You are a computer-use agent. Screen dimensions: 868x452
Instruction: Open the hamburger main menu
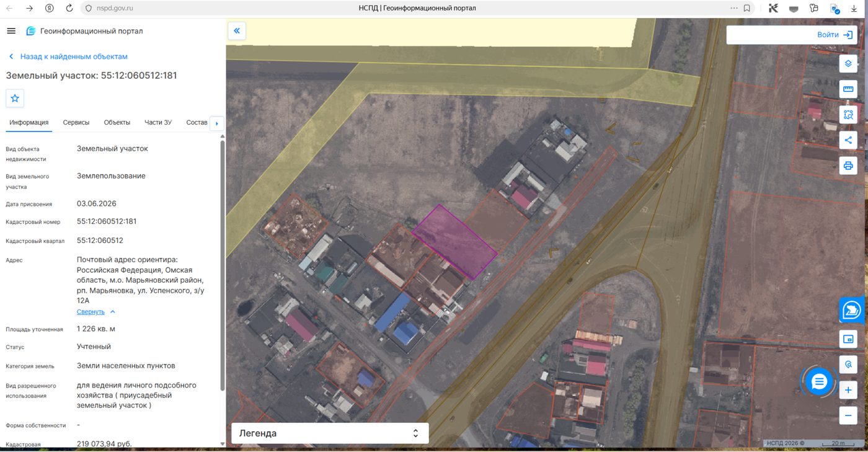(x=11, y=31)
